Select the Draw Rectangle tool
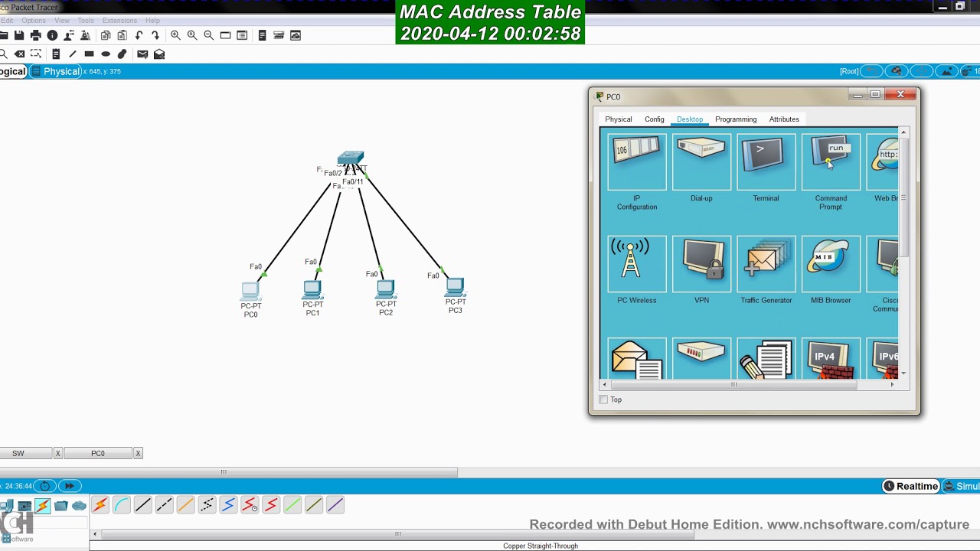Screen dimensions: 980x551 [x=89, y=54]
